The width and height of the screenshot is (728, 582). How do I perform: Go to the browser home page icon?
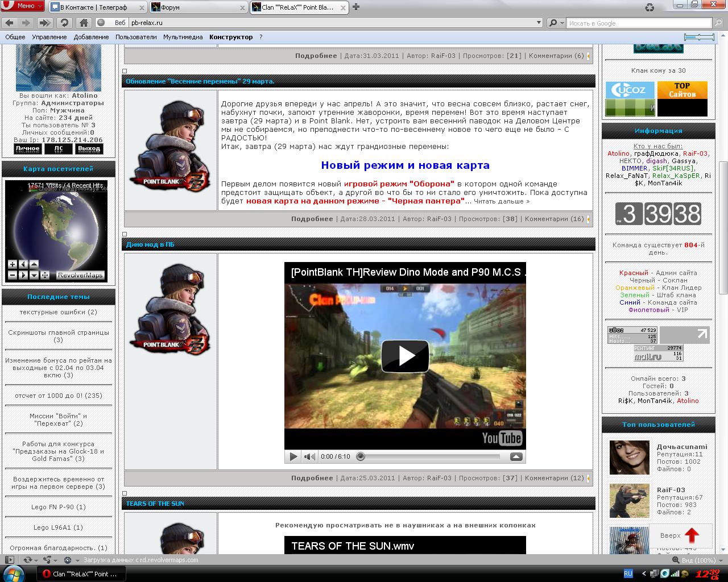tap(83, 23)
